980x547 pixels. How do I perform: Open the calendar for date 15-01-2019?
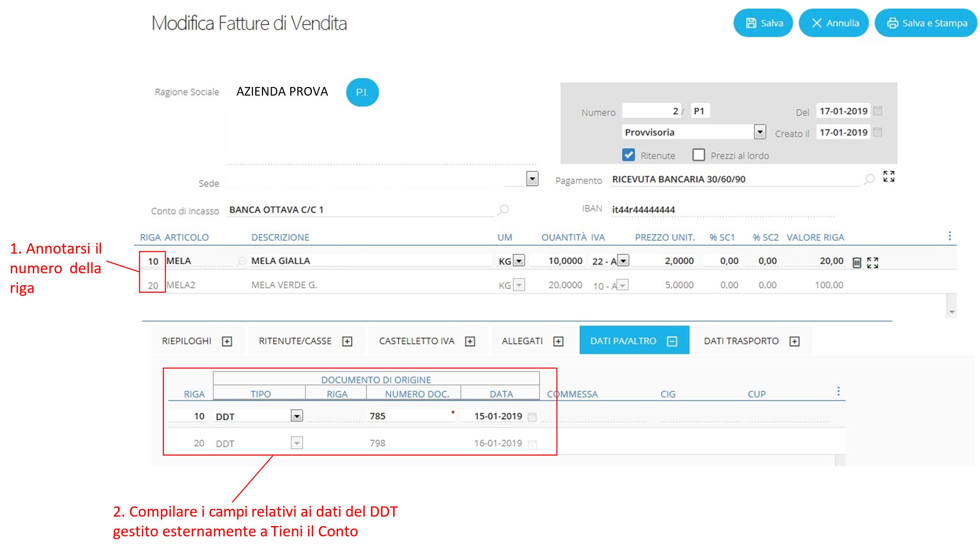tap(532, 417)
